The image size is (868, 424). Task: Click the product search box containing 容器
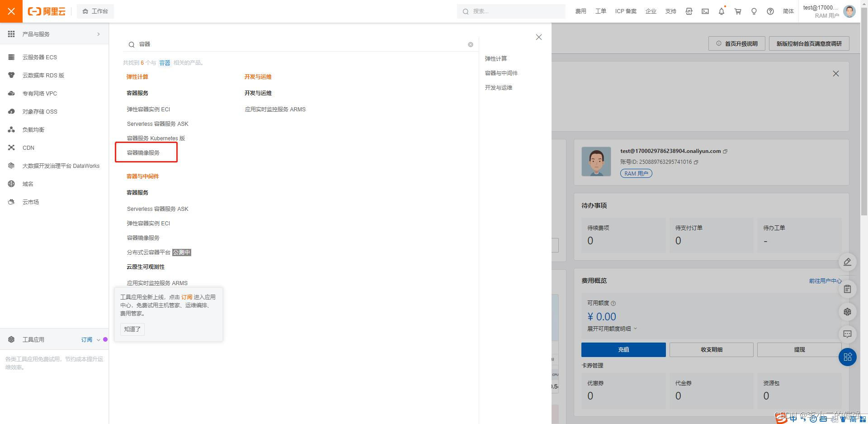point(301,44)
